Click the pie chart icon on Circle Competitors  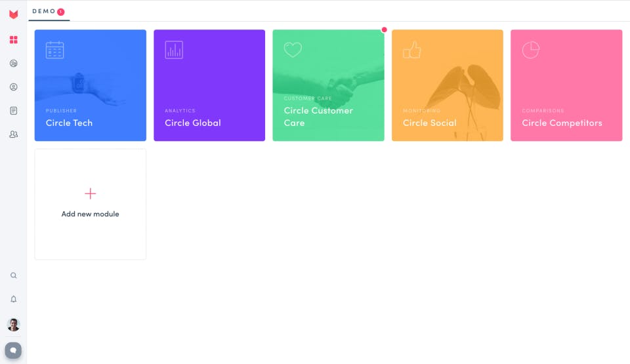point(531,50)
